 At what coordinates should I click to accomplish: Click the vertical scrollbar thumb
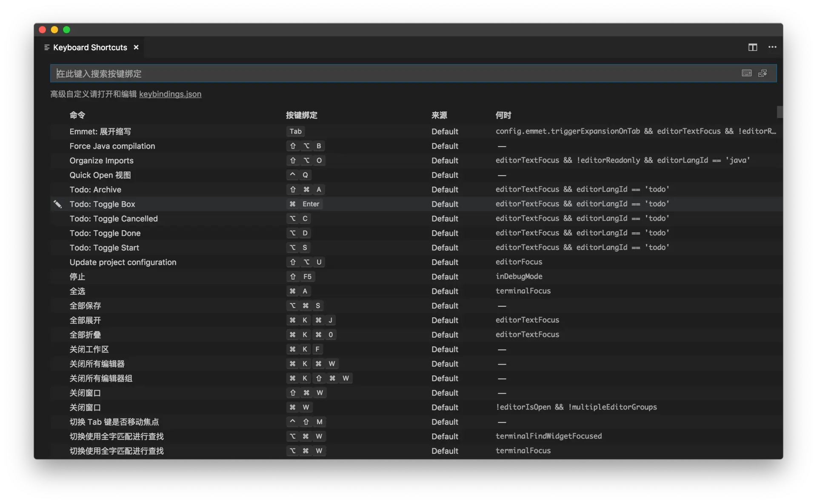click(x=780, y=112)
